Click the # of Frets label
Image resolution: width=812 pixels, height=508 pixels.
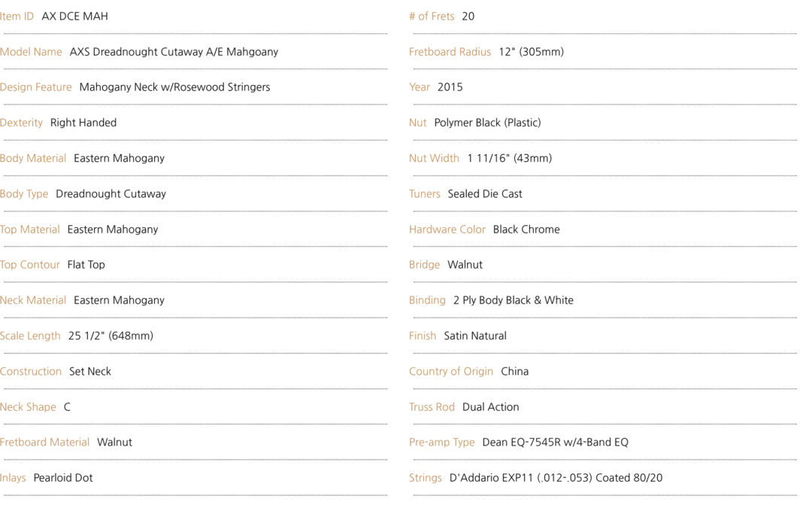[432, 16]
